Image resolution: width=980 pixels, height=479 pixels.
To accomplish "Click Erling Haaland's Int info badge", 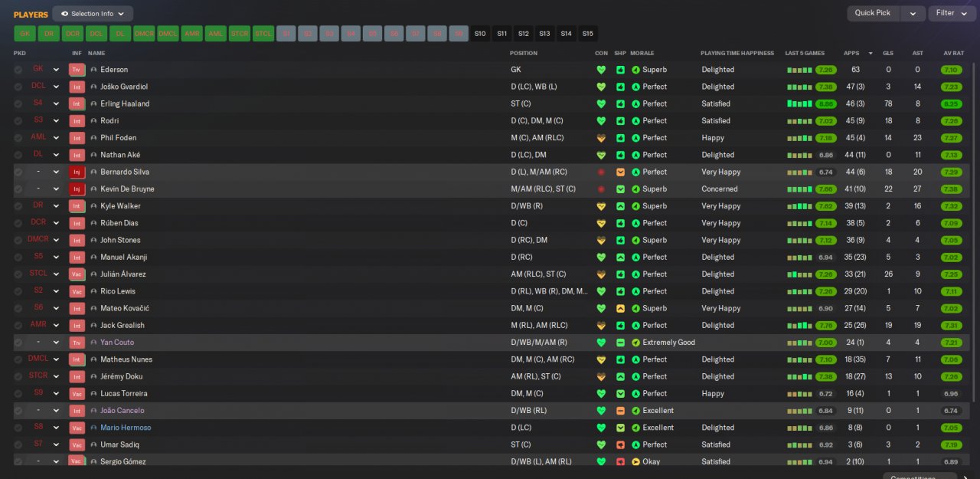I will 77,104.
